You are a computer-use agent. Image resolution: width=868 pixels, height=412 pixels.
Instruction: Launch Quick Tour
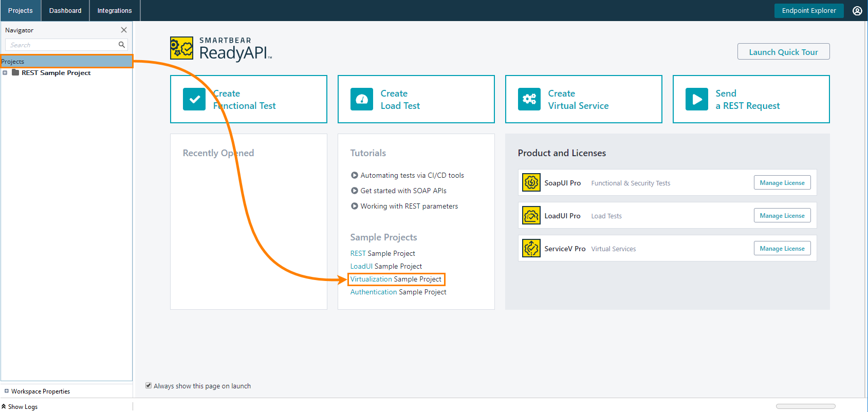783,51
